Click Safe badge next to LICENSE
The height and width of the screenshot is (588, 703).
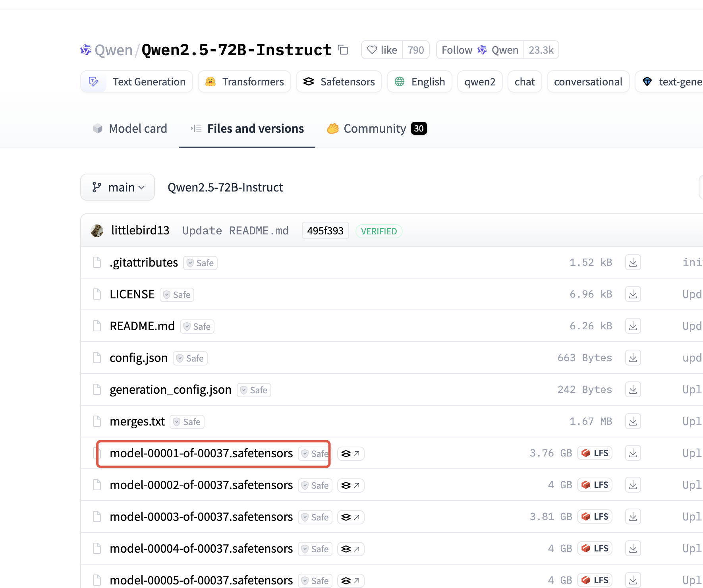click(x=177, y=294)
